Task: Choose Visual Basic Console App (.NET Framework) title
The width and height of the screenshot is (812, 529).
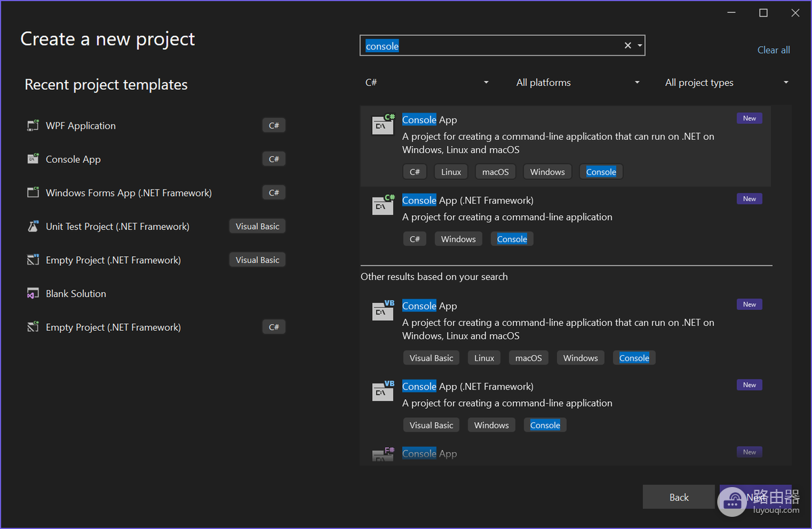Action: pyautogui.click(x=468, y=386)
